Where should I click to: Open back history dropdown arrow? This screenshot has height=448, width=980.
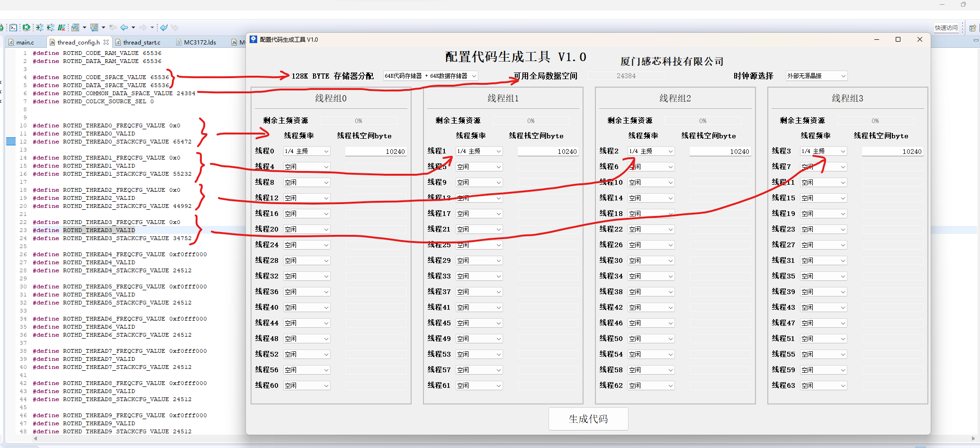(x=133, y=27)
